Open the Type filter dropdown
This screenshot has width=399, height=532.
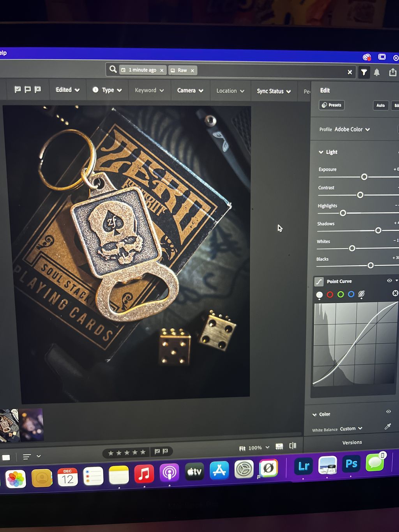[107, 90]
